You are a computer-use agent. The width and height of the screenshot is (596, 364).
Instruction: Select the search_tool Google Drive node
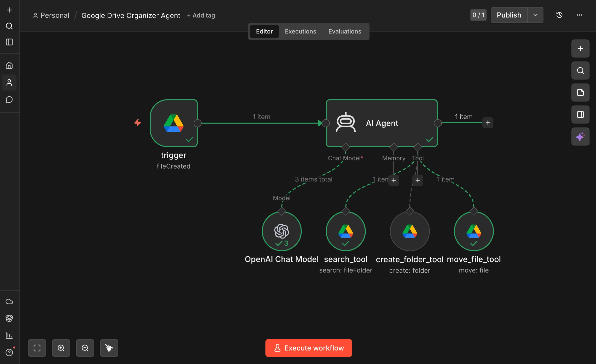346,231
